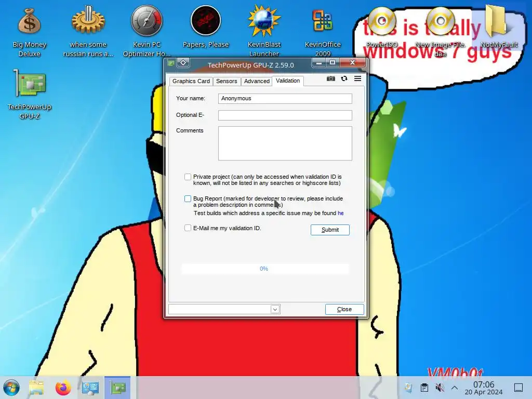Focus the Optional E-mail input field

[x=285, y=115]
